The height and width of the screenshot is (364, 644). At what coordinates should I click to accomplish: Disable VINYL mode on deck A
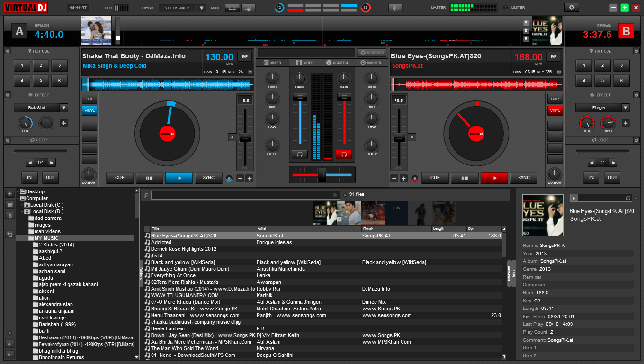(x=89, y=110)
